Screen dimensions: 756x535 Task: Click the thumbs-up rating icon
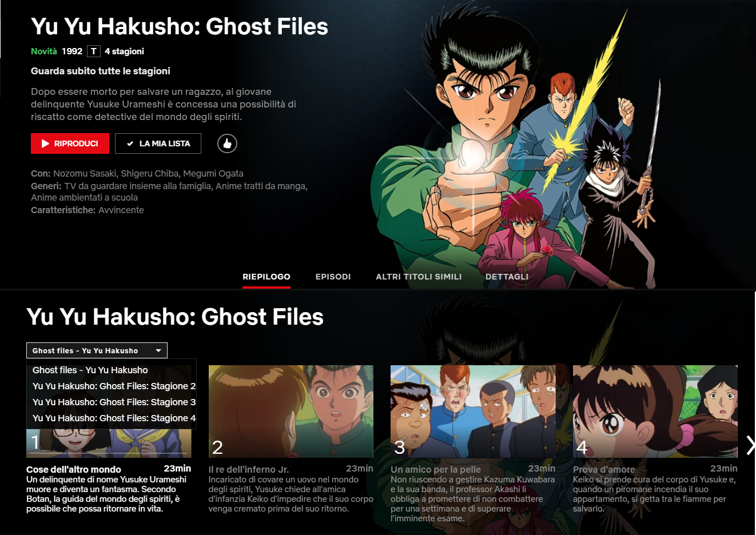click(x=227, y=143)
